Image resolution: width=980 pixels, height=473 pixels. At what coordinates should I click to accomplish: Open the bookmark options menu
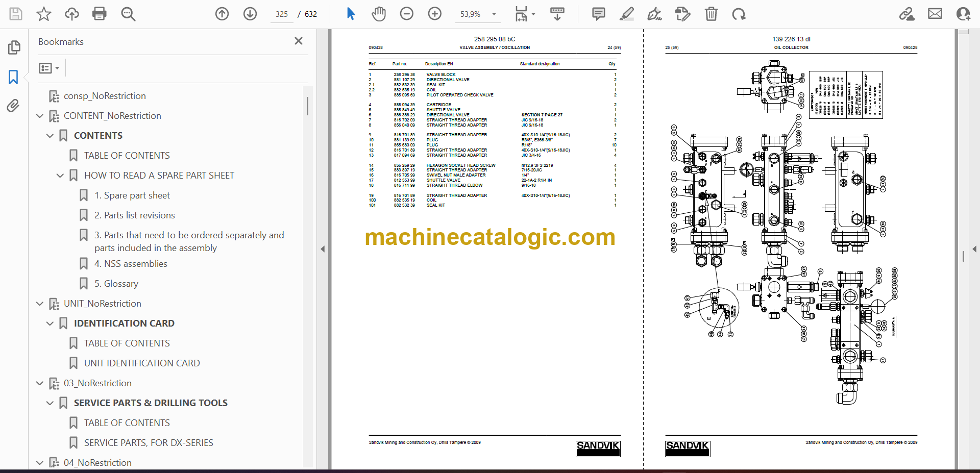point(49,68)
